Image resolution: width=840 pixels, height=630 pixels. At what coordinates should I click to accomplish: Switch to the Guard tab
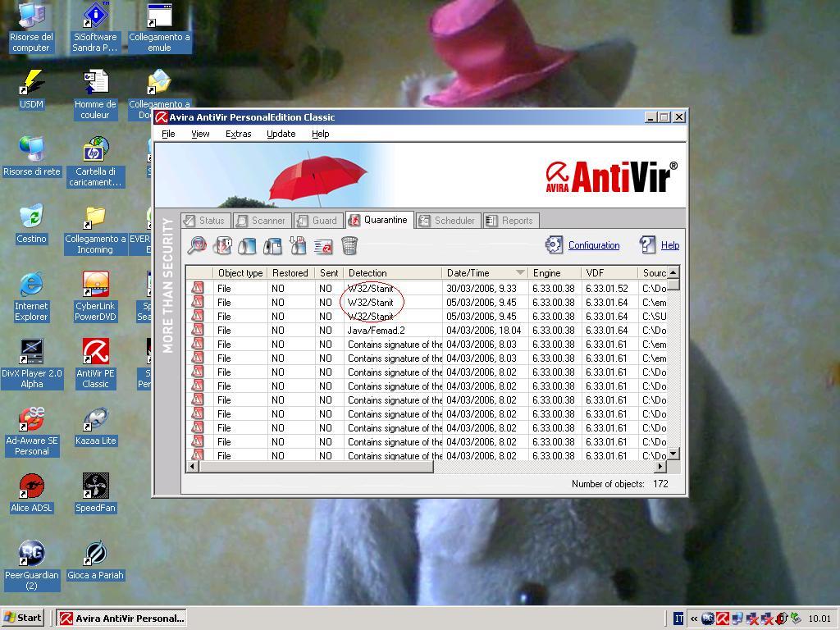click(x=319, y=221)
